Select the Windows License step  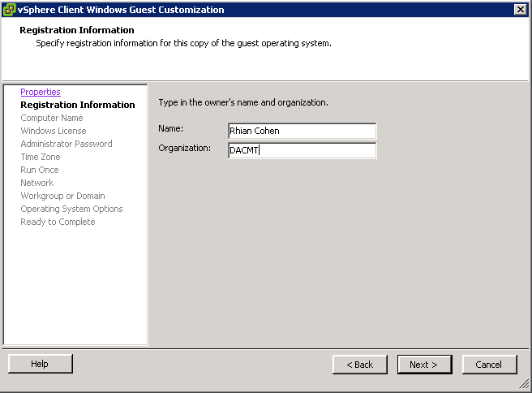[x=54, y=131]
